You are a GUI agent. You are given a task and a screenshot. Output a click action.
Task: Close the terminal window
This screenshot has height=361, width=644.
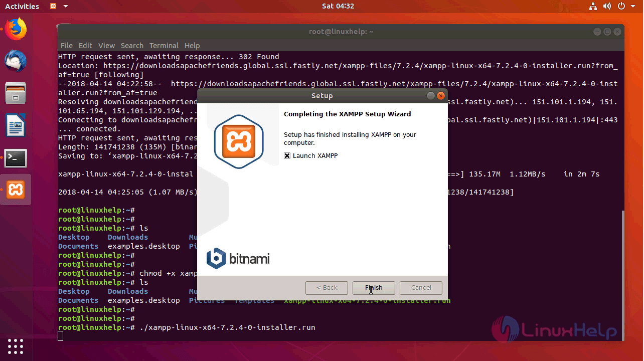[617, 32]
